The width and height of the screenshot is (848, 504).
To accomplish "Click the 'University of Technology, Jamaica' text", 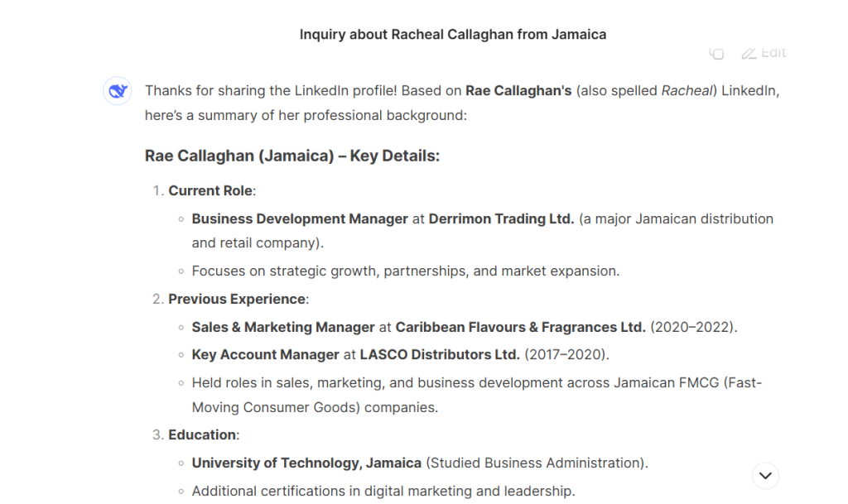I will (x=307, y=463).
